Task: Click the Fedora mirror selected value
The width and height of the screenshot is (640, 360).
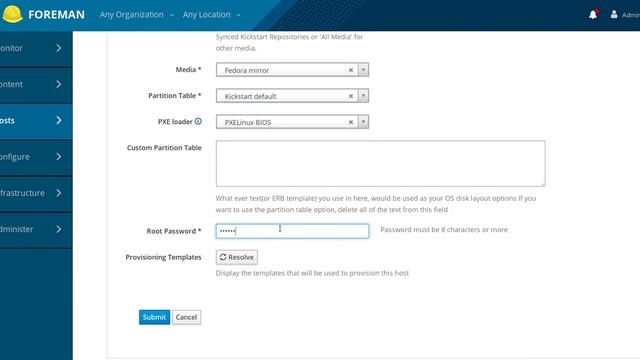Action: (x=247, y=70)
